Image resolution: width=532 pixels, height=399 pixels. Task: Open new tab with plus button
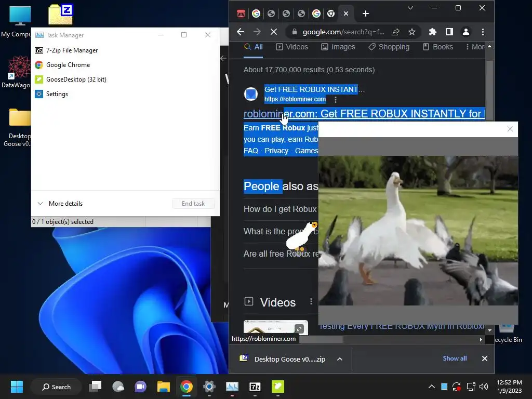[x=365, y=14]
